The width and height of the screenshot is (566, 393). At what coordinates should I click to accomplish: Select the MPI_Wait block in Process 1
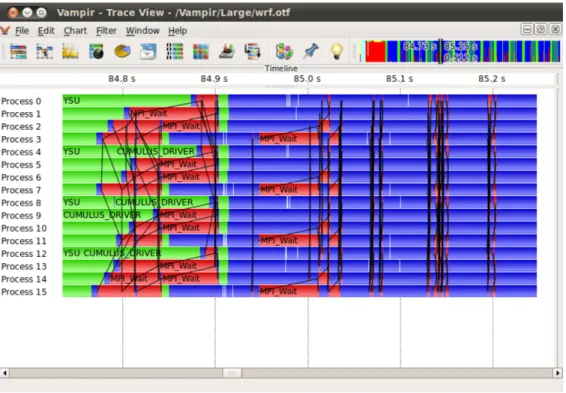point(173,113)
